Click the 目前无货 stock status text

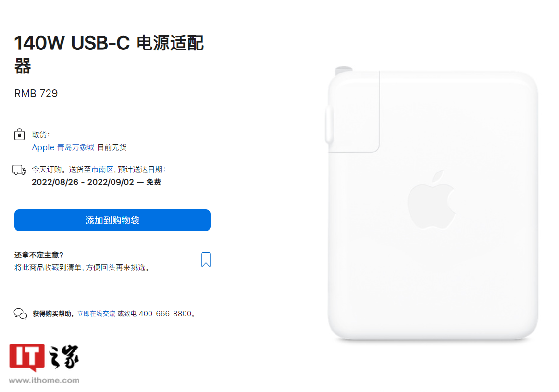112,147
